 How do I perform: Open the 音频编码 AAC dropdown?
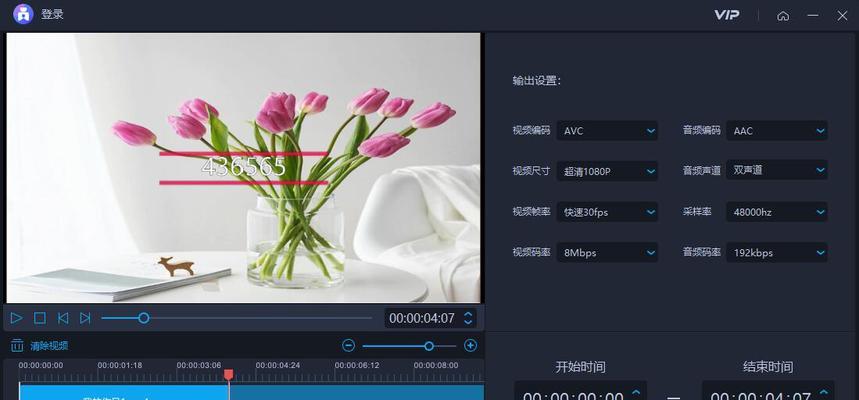[x=777, y=130]
